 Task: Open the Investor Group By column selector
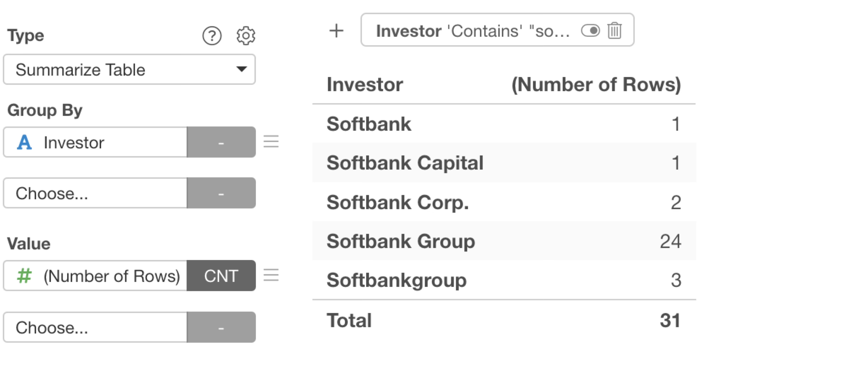[x=95, y=142]
